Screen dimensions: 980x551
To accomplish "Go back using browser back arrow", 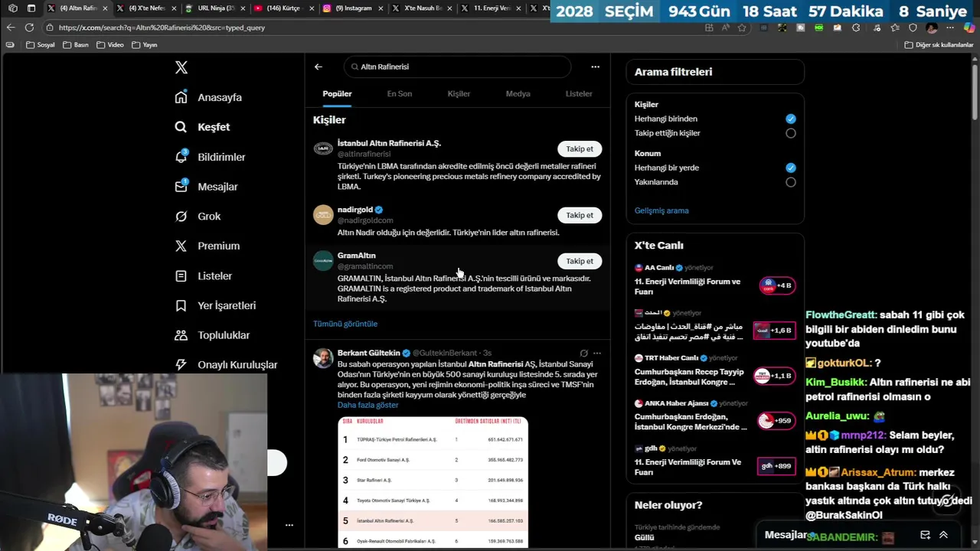I will coord(10,28).
